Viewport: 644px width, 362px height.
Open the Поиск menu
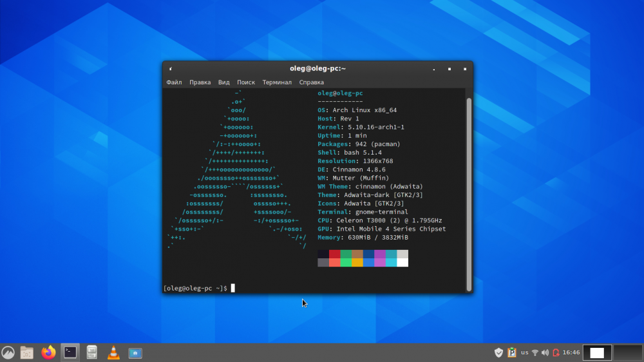pos(246,82)
